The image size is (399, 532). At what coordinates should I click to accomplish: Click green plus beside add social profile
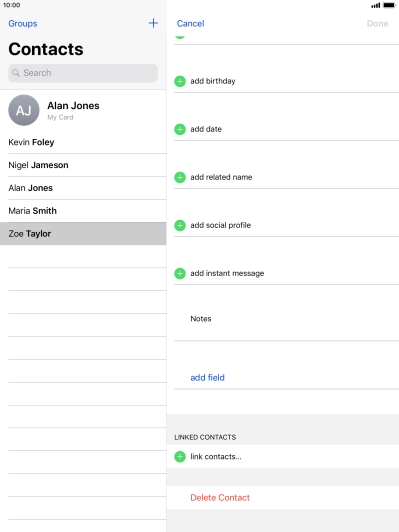point(180,225)
